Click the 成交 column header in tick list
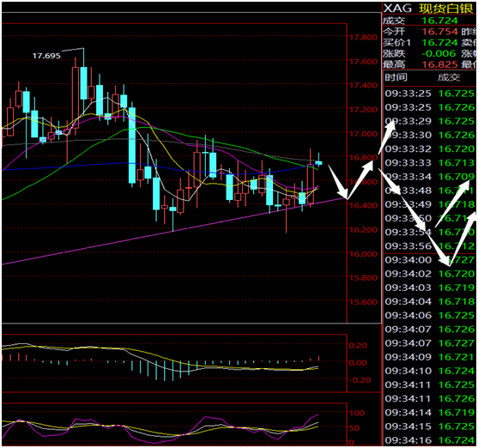The height and width of the screenshot is (448, 478). pos(449,77)
